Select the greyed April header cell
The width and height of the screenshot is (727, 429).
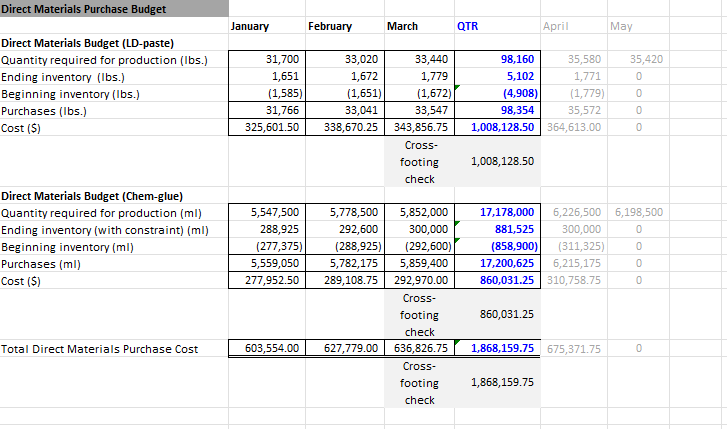coord(574,26)
